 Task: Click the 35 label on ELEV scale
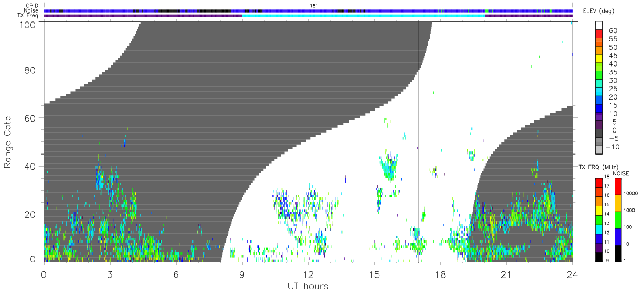coord(613,72)
